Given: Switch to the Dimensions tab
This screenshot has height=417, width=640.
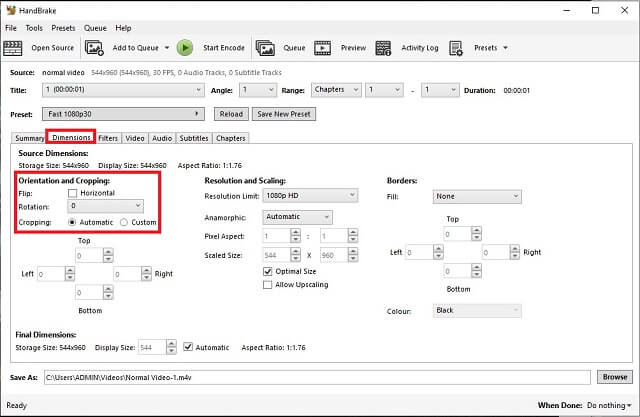Looking at the screenshot, I should coord(71,138).
